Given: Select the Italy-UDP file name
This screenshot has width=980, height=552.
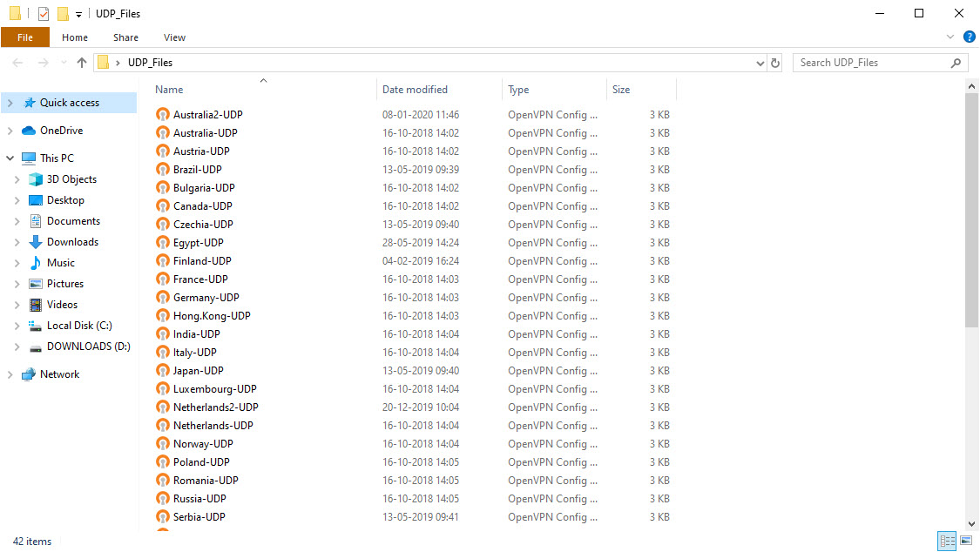Looking at the screenshot, I should (195, 352).
